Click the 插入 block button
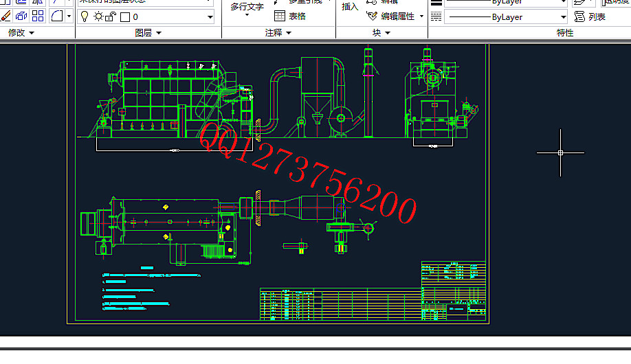This screenshot has height=364, width=631. click(350, 6)
